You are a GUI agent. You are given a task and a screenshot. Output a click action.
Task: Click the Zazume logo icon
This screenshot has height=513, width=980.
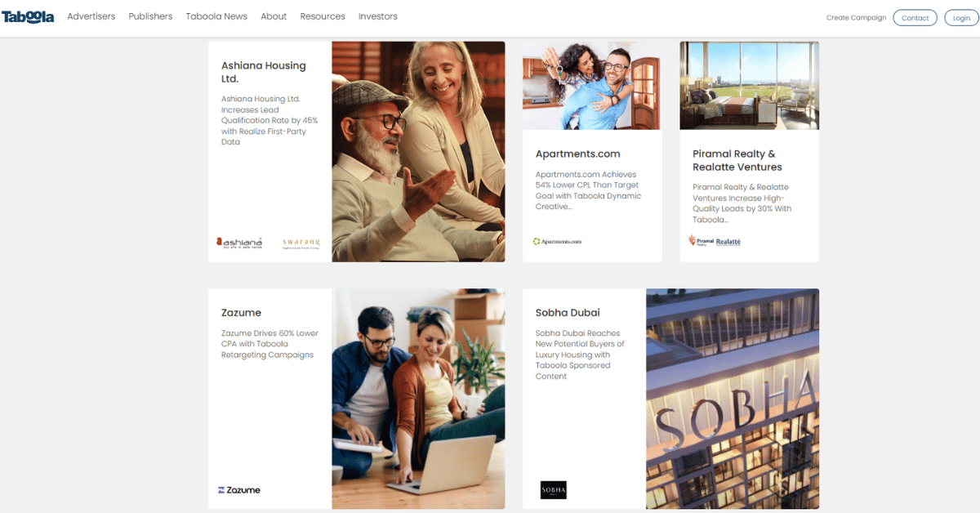[x=239, y=490]
